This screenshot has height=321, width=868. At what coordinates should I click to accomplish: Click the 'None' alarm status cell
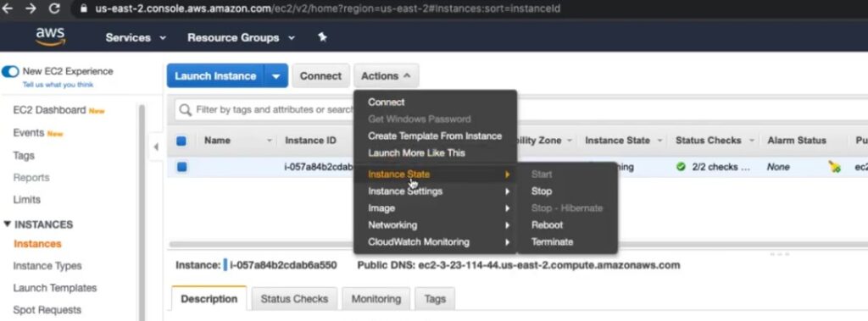coord(778,167)
